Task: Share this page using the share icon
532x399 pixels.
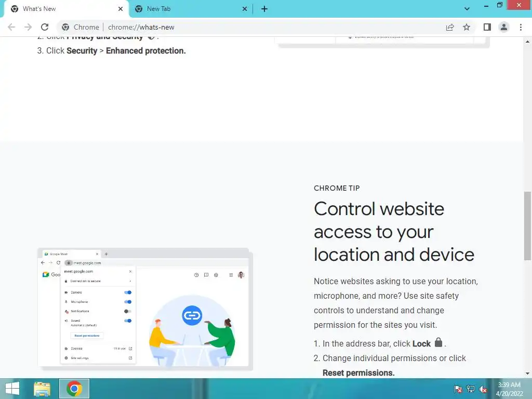Action: coord(450,27)
